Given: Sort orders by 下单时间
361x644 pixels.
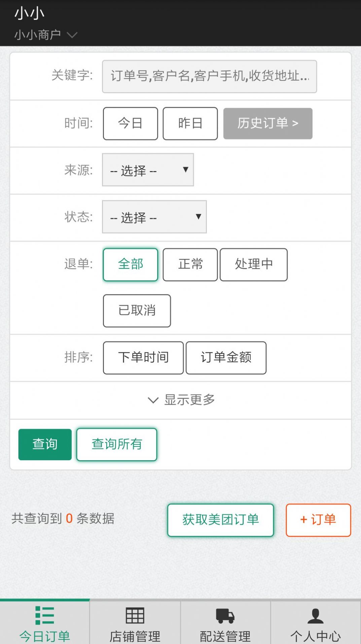Looking at the screenshot, I should pos(143,358).
